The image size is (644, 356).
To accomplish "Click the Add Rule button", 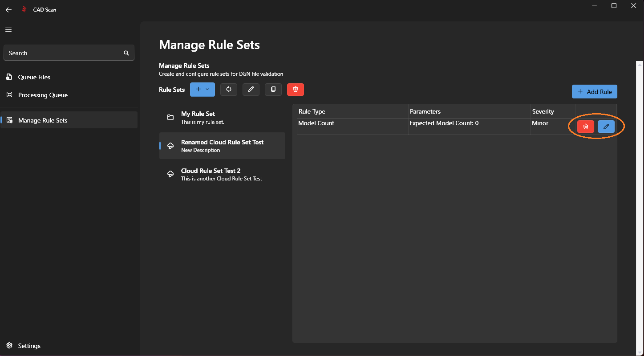I will coord(594,92).
